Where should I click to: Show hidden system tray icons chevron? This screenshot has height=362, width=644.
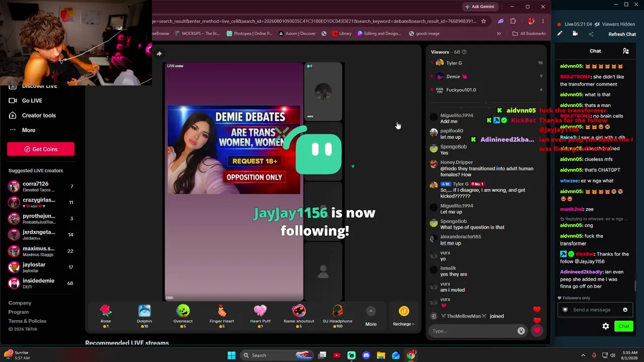pyautogui.click(x=583, y=355)
